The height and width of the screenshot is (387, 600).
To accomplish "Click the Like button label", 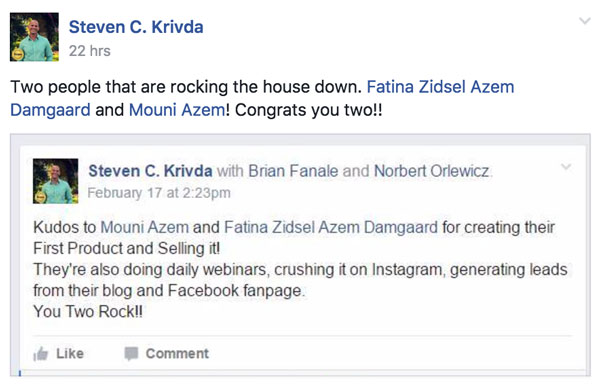I will click(70, 354).
